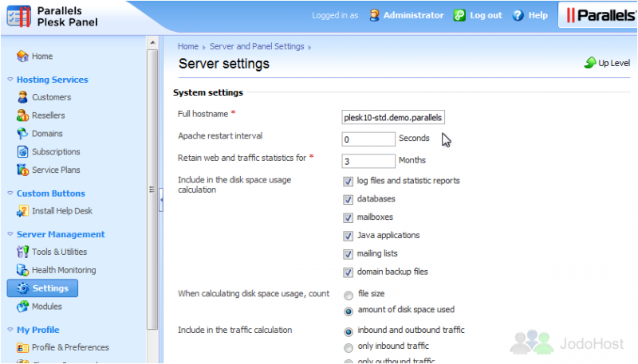
Task: Click the Help link text
Action: point(538,15)
